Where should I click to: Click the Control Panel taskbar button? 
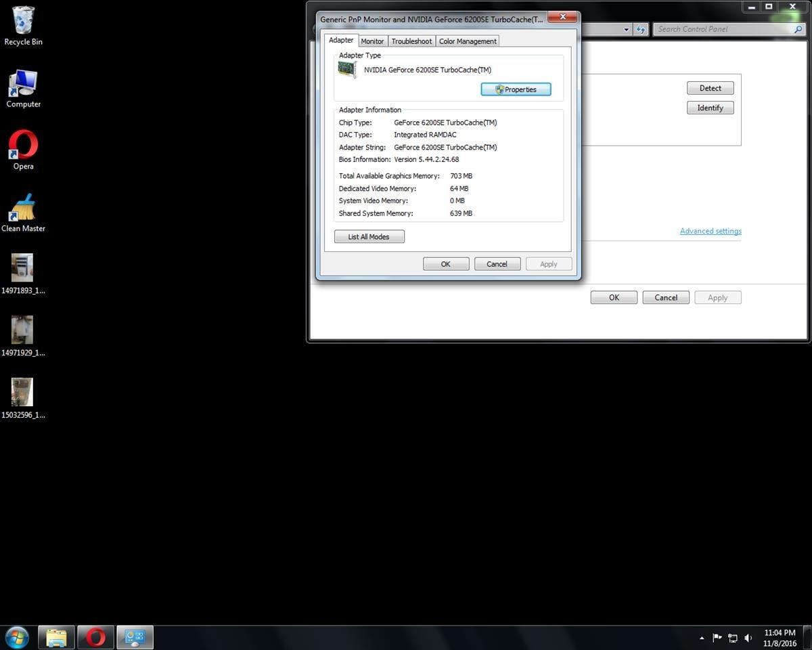[135, 637]
